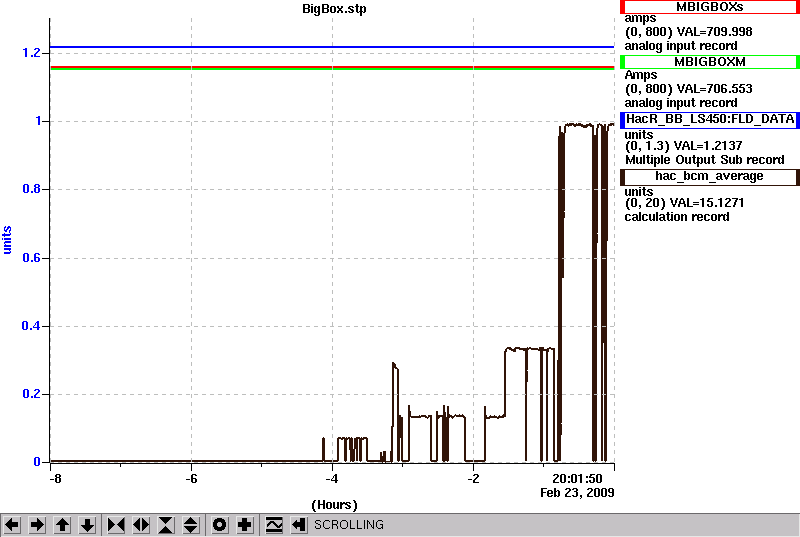This screenshot has height=537, width=800.
Task: Click the -6 x-axis tick label
Action: (191, 479)
